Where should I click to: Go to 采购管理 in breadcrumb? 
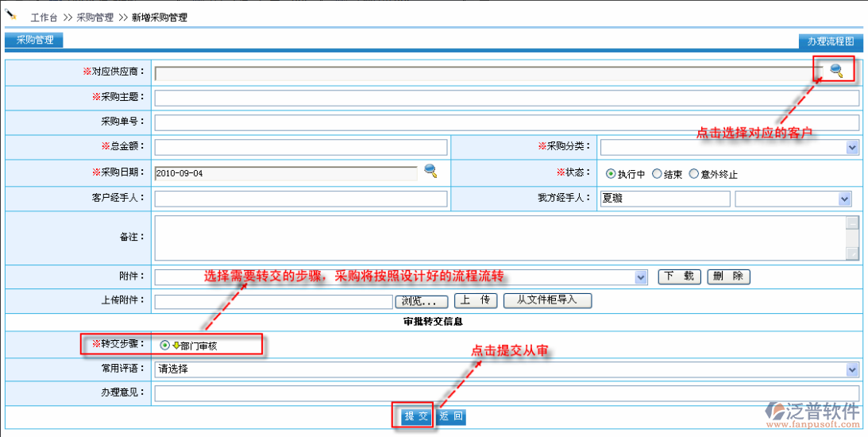95,17
